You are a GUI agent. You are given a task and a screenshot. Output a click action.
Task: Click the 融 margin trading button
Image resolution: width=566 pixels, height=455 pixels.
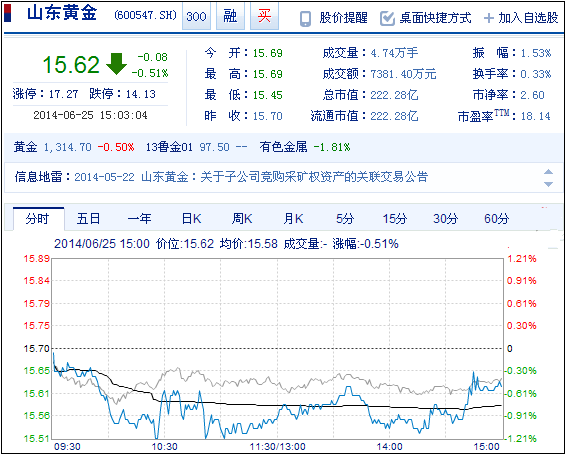coord(230,16)
